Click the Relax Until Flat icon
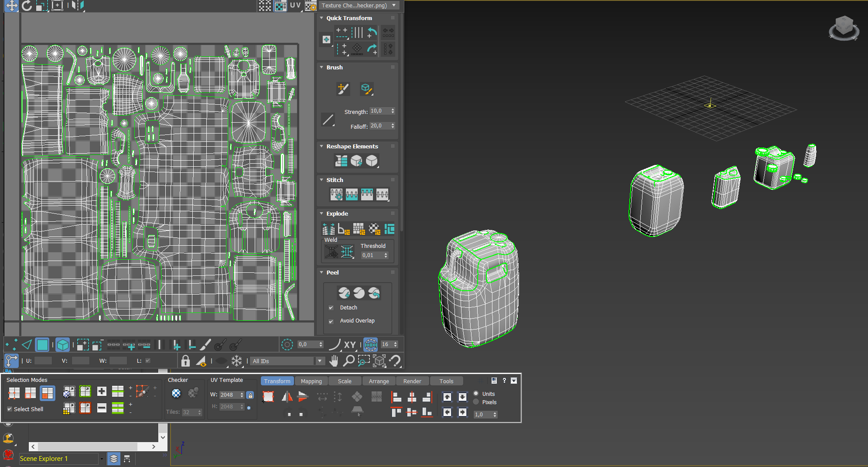 click(356, 161)
